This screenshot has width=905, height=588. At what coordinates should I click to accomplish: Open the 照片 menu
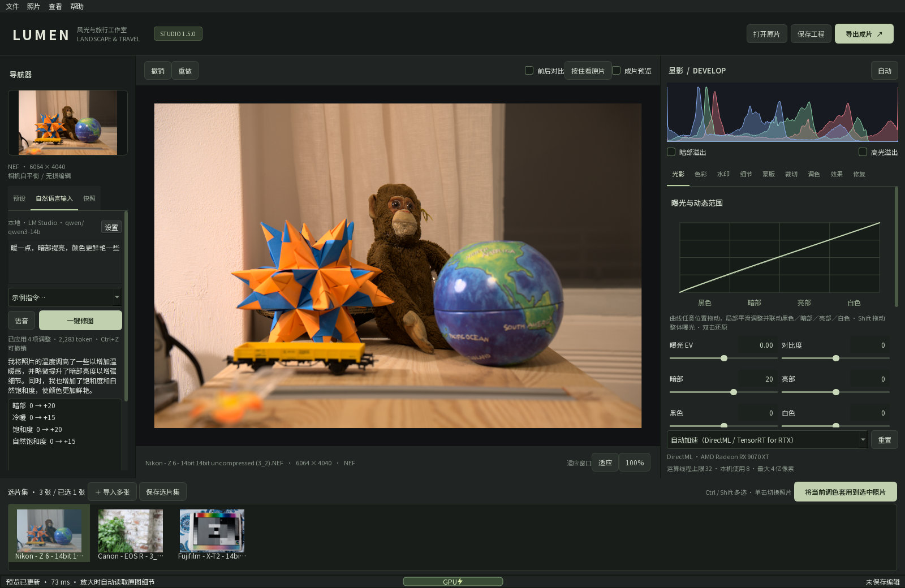point(33,7)
